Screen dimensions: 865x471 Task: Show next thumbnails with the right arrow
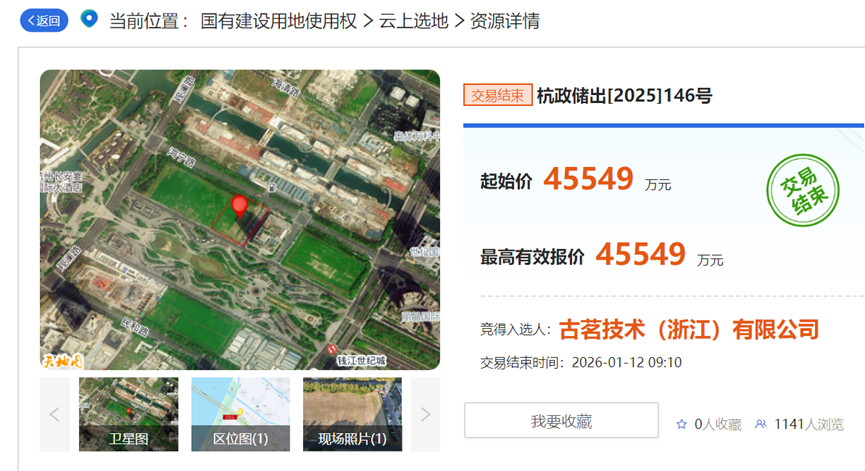click(x=425, y=414)
